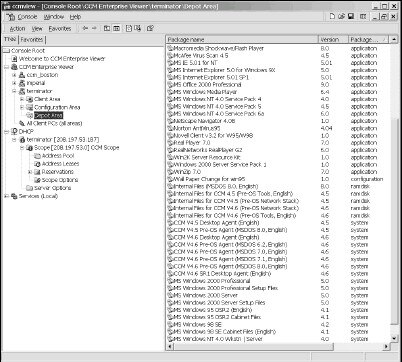Open the Help menu
The height and width of the screenshot is (362, 402).
tap(75, 17)
